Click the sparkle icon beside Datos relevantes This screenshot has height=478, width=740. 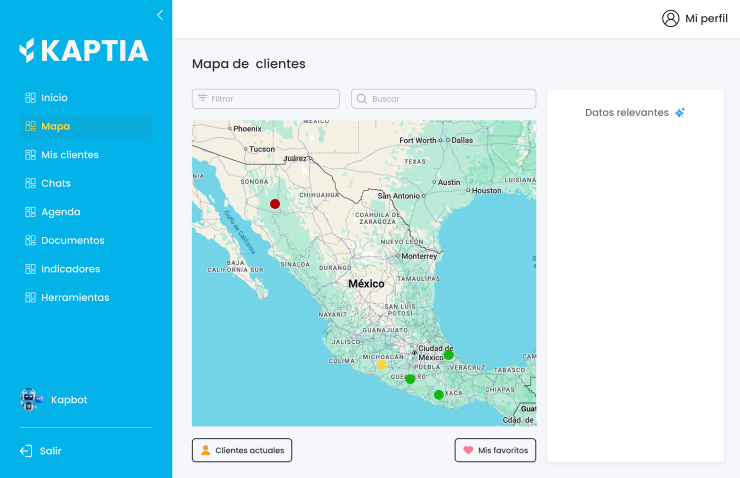680,113
